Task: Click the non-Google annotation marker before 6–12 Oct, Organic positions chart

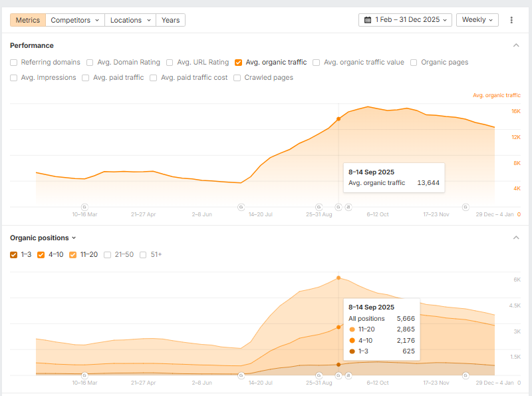Action: point(348,375)
